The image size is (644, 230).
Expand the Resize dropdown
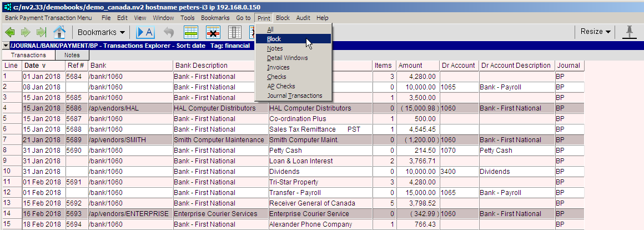tap(595, 32)
